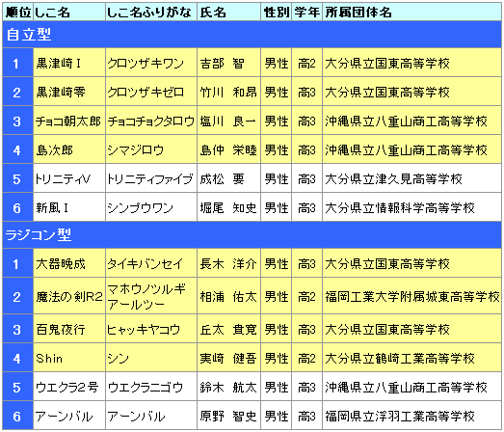Image resolution: width=504 pixels, height=432 pixels.
Task: Click the robot name 大器晩成
Action: 61,264
